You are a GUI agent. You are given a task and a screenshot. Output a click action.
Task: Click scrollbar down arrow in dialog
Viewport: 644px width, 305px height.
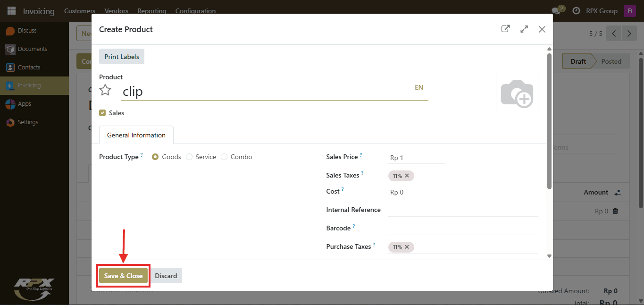pyautogui.click(x=549, y=256)
